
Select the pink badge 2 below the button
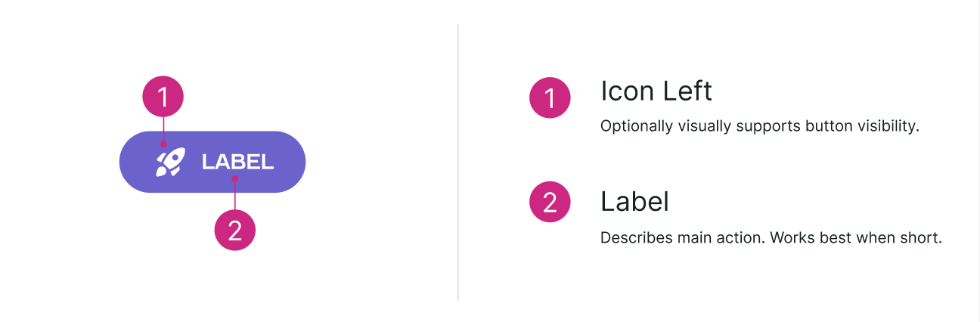point(235,230)
